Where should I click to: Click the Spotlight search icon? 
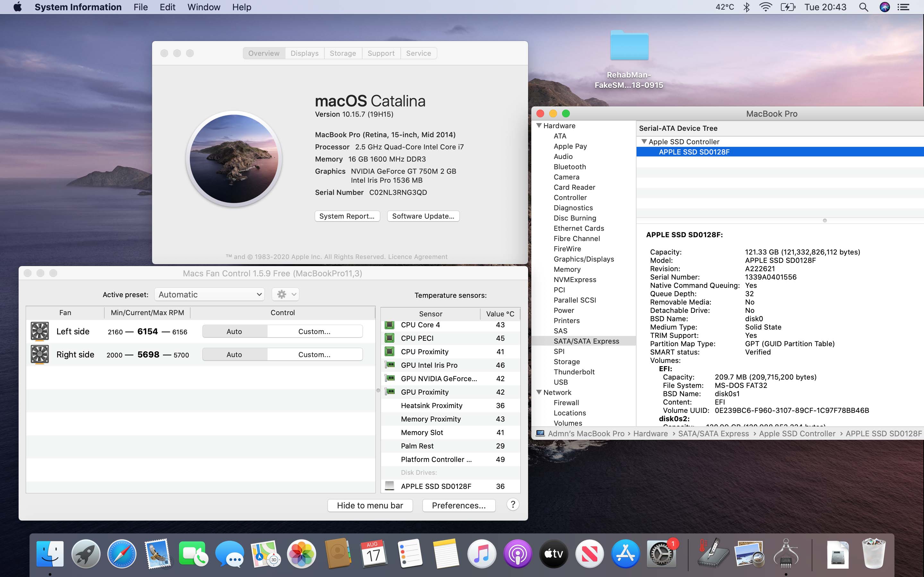863,7
